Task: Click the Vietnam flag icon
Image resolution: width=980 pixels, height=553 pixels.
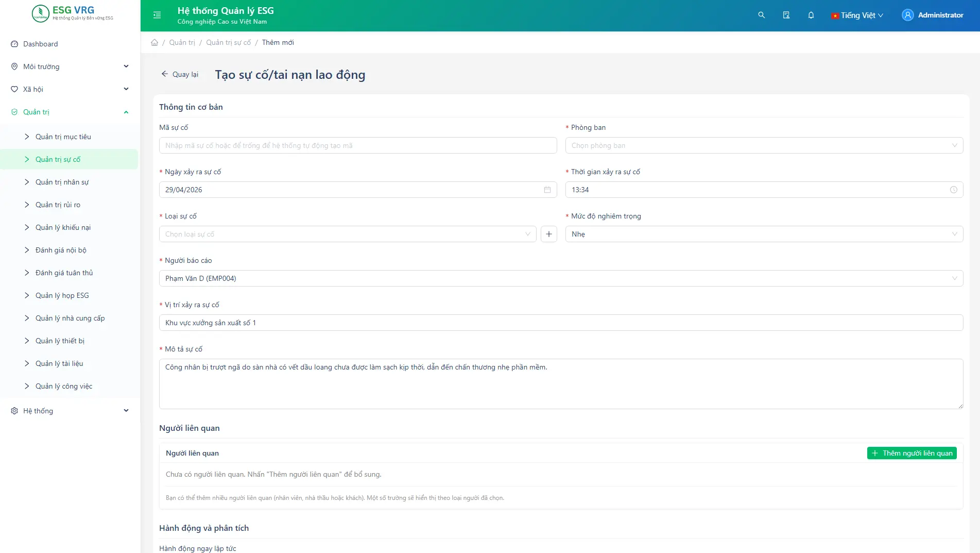Action: 835,15
